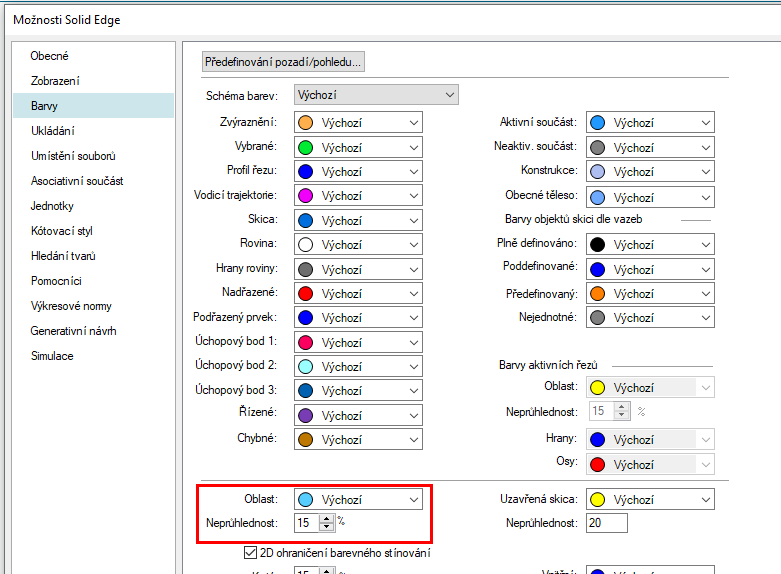This screenshot has width=781, height=574.
Task: Open Uzavřená skica color dropdown
Action: (650, 499)
